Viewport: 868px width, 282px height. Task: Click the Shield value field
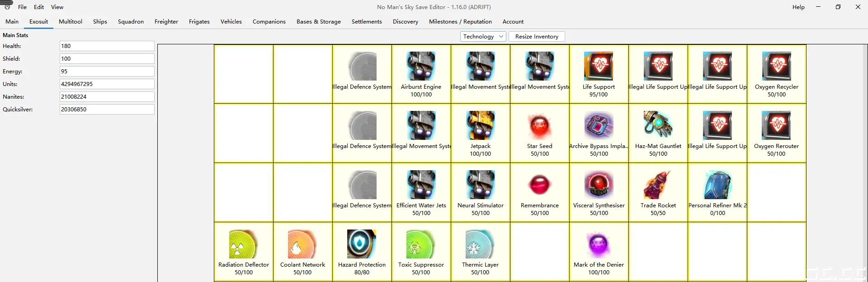[x=107, y=58]
